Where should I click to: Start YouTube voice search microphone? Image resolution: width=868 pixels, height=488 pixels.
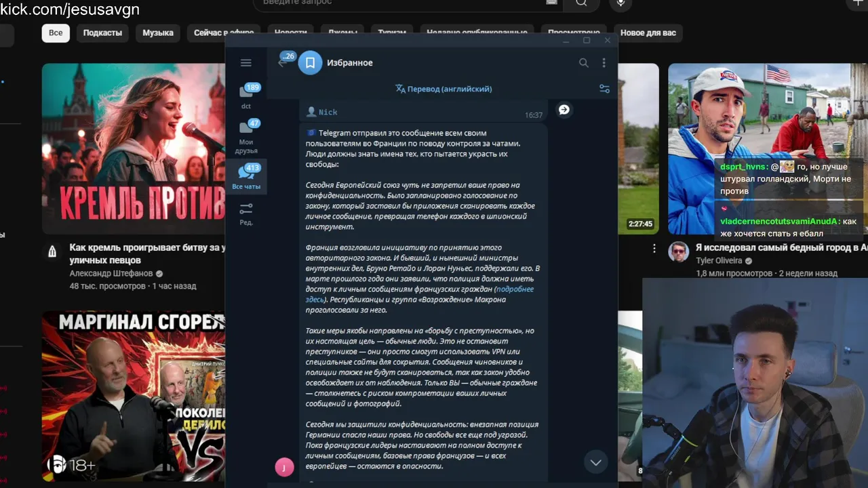point(620,3)
